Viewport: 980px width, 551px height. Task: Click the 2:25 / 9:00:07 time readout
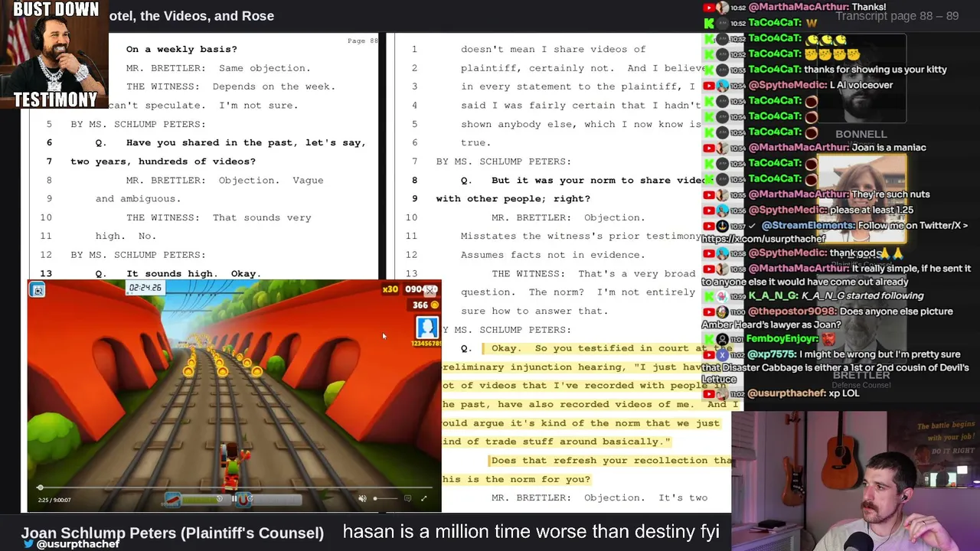54,500
